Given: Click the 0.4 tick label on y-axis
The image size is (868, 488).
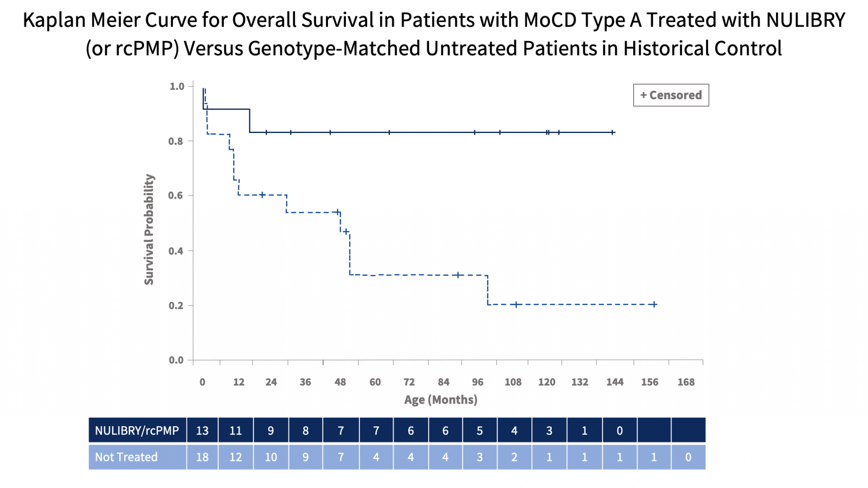Looking at the screenshot, I should point(176,251).
